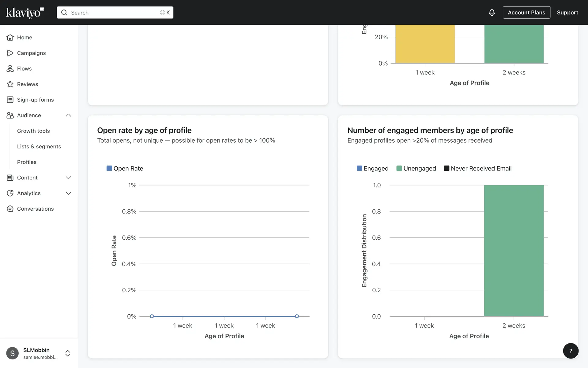Open the help question mark button

click(571, 351)
